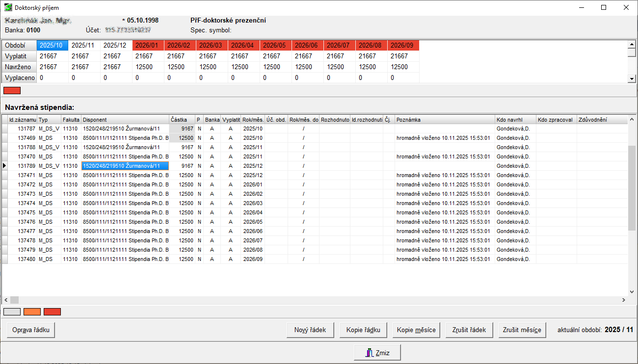Click the Zmiz button with door icon
This screenshot has height=364, width=638.
377,352
